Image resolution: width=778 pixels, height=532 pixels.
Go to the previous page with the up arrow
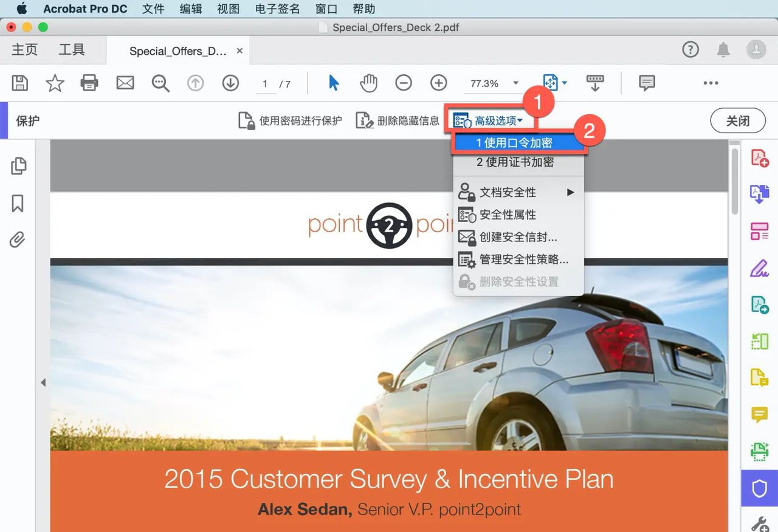pyautogui.click(x=195, y=83)
